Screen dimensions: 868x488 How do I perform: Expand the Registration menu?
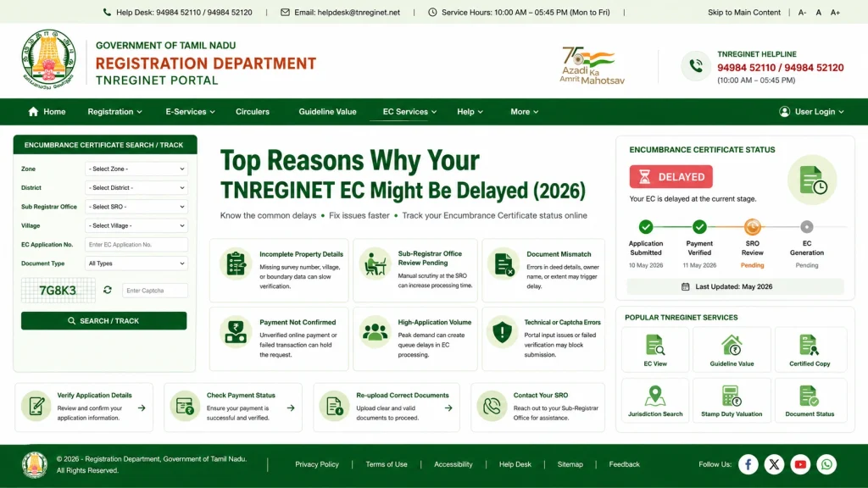[114, 112]
